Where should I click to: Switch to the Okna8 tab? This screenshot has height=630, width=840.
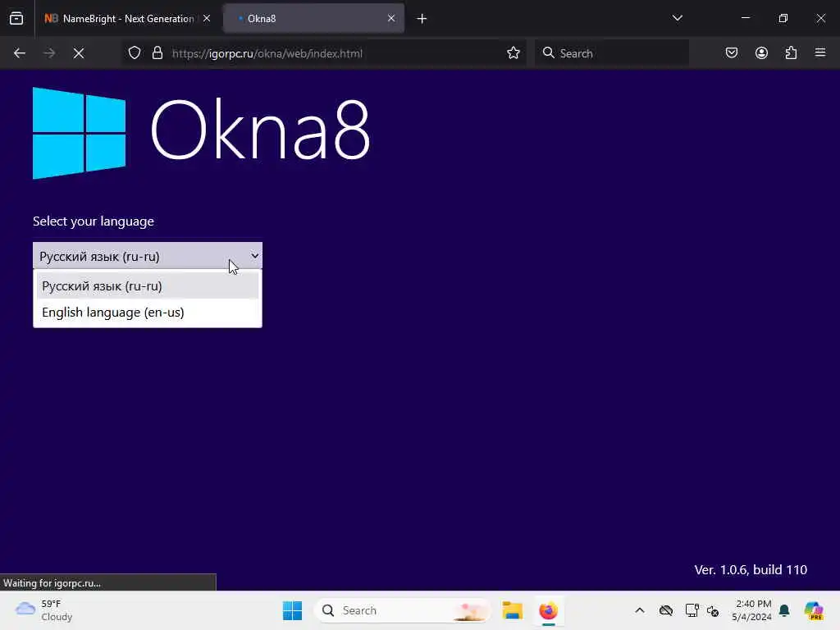(x=313, y=18)
